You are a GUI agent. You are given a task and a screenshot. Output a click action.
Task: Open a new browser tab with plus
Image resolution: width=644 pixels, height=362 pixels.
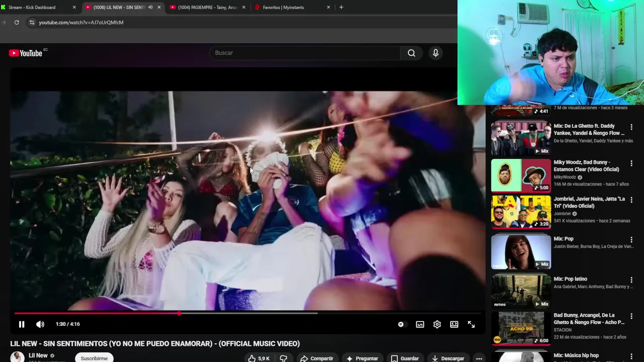point(341,7)
